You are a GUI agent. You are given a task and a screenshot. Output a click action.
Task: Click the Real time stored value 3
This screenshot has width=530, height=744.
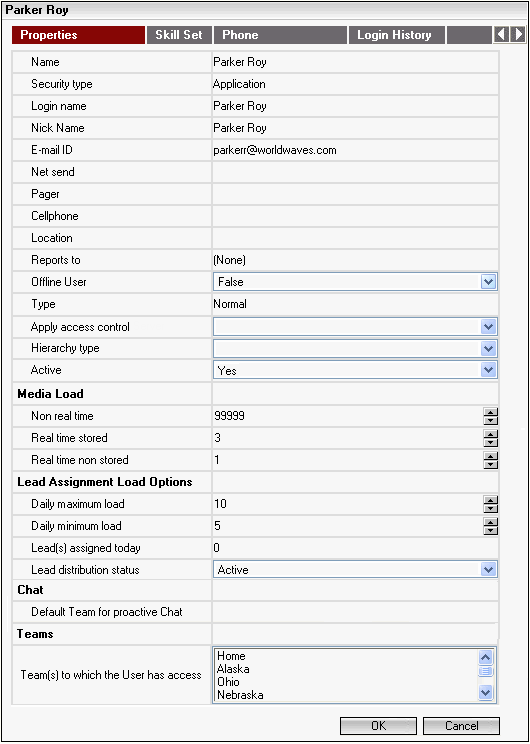click(217, 438)
